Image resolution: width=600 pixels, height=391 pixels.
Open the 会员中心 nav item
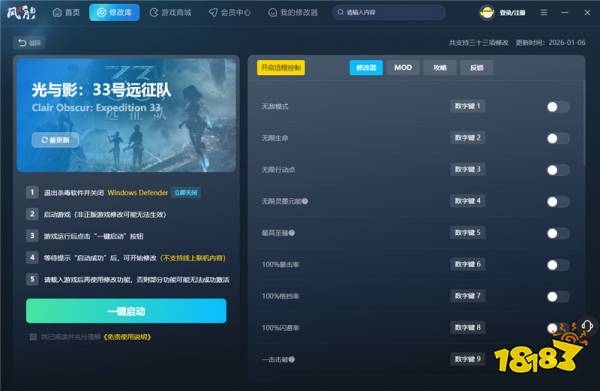230,13
